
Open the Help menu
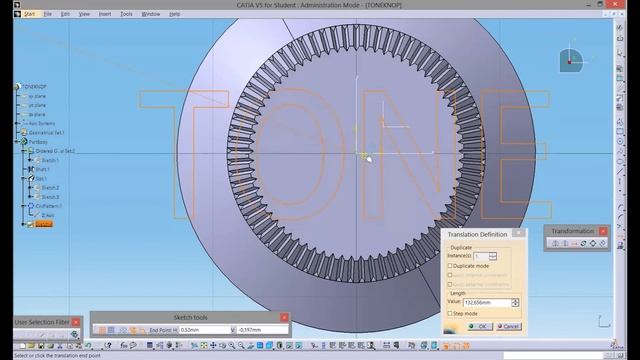point(175,14)
